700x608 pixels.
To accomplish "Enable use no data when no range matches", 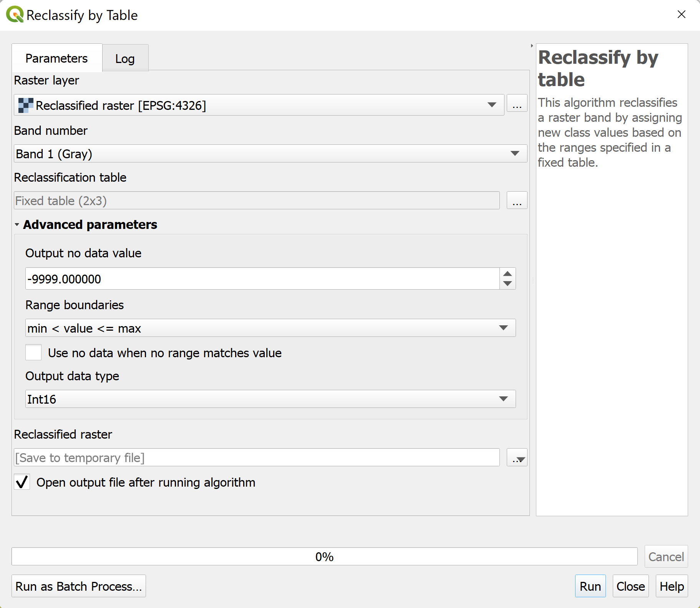I will point(33,353).
